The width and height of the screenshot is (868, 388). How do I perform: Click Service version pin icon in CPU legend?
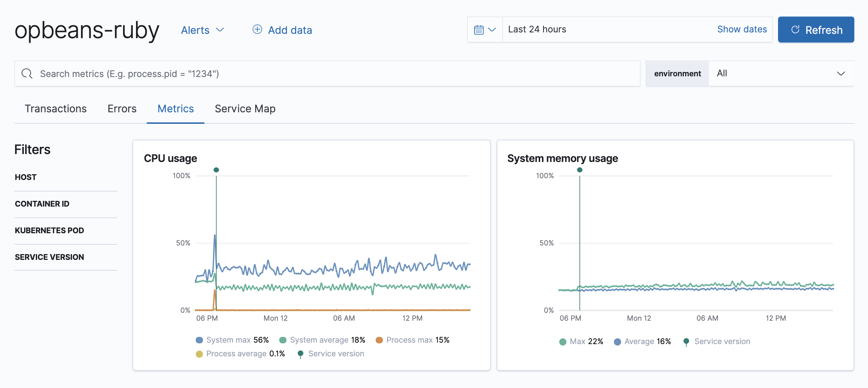pos(300,354)
